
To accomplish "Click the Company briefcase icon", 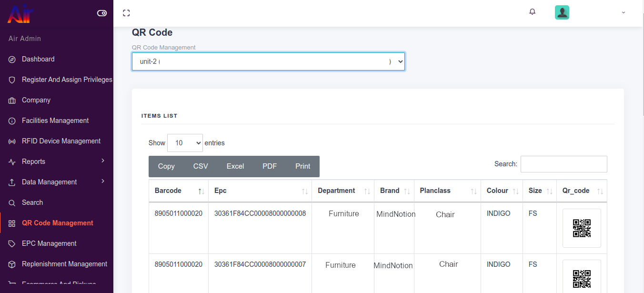I will (x=12, y=101).
